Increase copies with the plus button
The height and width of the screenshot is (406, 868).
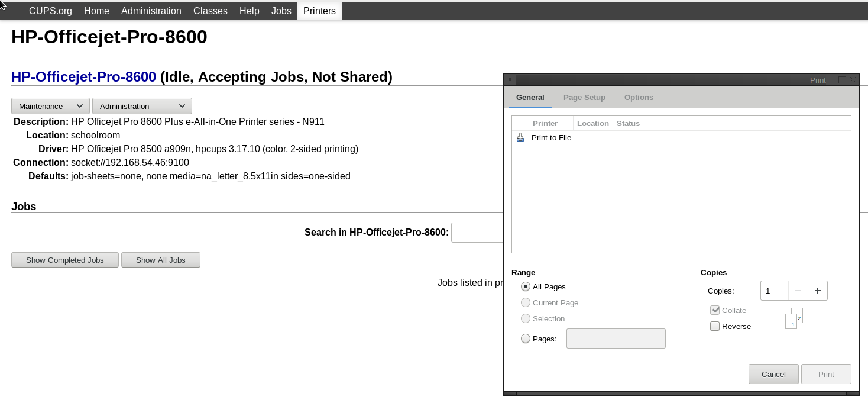click(818, 291)
